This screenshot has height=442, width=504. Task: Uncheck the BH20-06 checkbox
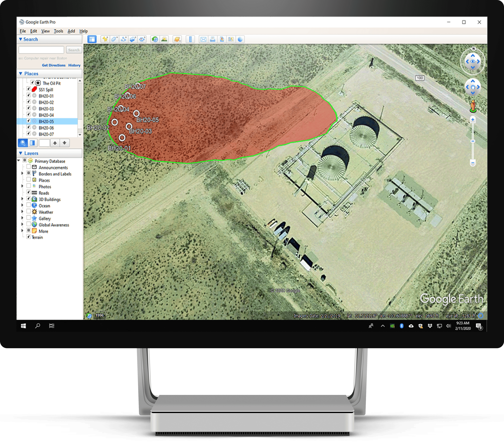tap(28, 127)
